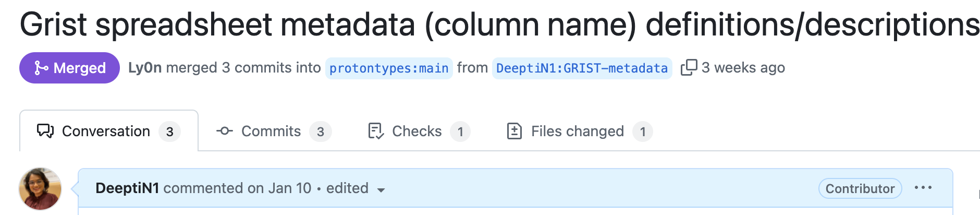Viewport: 980px width, 215px height.
Task: View the Files changed tab
Action: [579, 131]
